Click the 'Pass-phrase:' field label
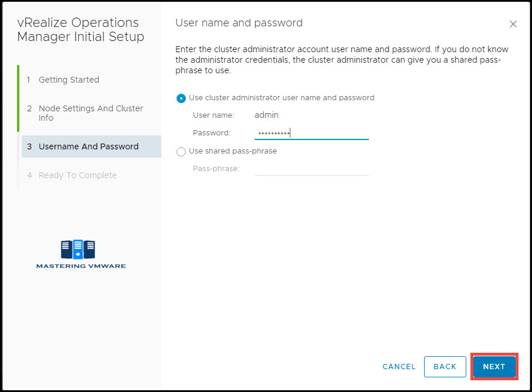Image resolution: width=532 pixels, height=392 pixels. click(x=216, y=169)
